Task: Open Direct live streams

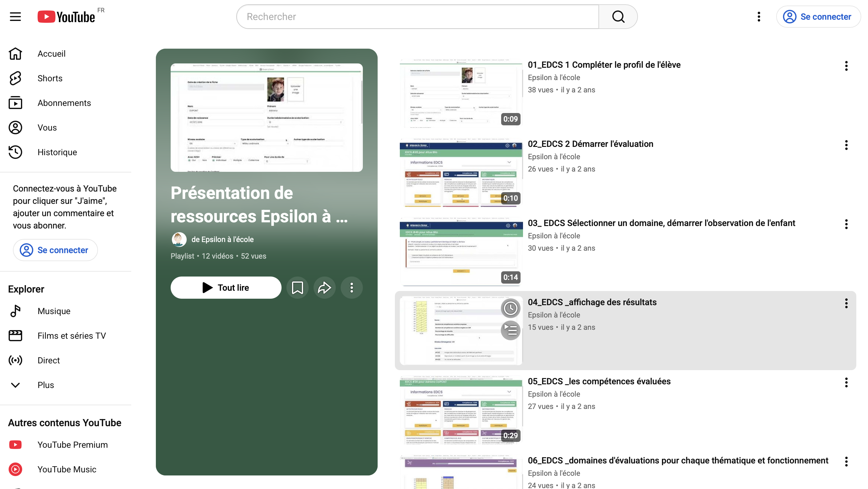Action: (x=66, y=360)
